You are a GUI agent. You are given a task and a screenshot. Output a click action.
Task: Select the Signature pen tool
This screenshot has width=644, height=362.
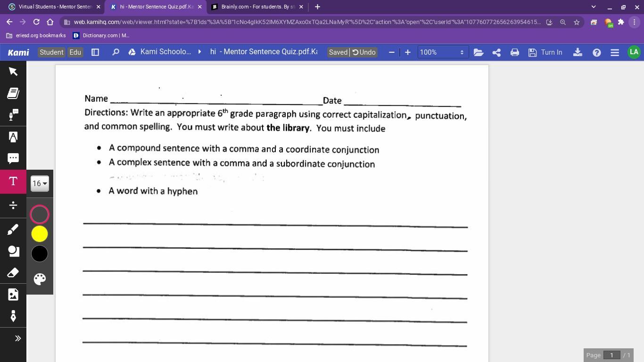(13, 316)
